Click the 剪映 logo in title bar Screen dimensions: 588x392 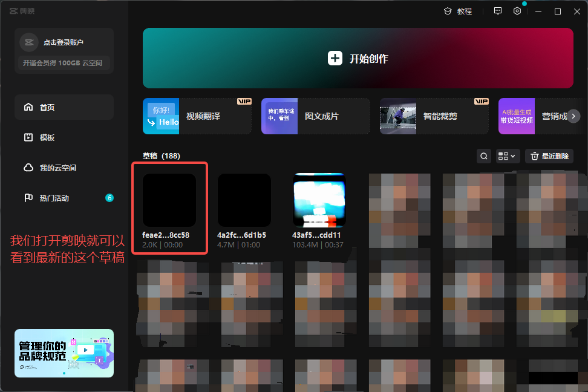(22, 11)
